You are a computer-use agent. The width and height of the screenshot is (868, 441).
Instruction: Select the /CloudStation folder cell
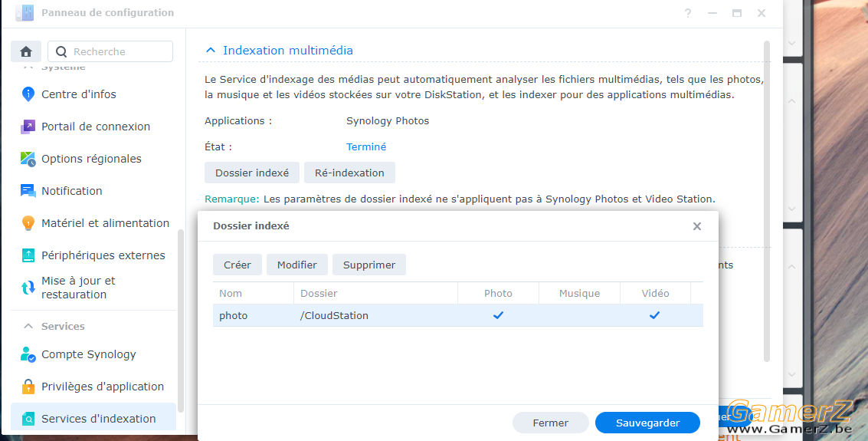(x=375, y=315)
